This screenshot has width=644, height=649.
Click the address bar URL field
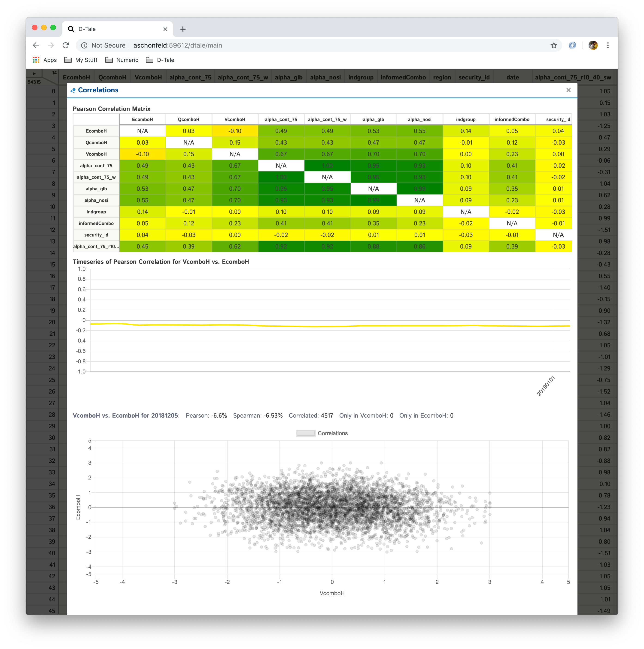(316, 45)
